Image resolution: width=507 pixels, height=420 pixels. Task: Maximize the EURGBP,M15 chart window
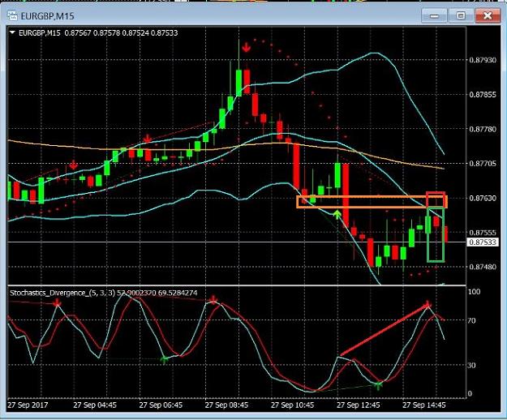tap(461, 15)
